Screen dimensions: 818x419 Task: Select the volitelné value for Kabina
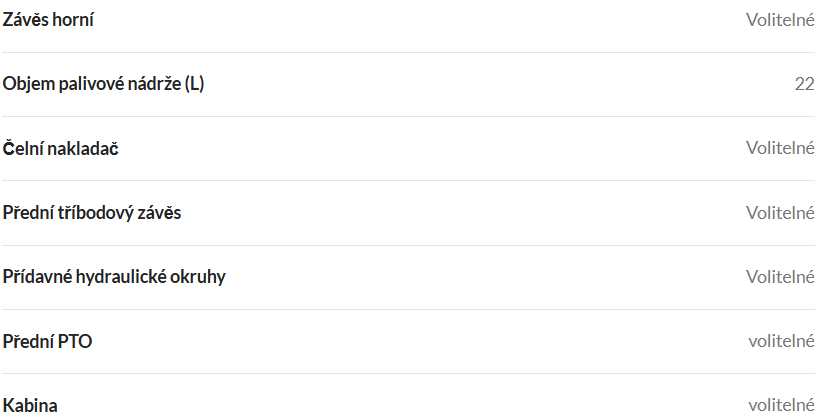(x=781, y=405)
